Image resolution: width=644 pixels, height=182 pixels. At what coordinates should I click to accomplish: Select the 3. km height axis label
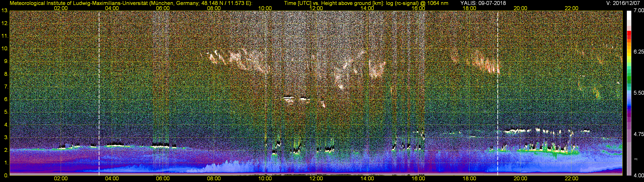tap(6, 137)
